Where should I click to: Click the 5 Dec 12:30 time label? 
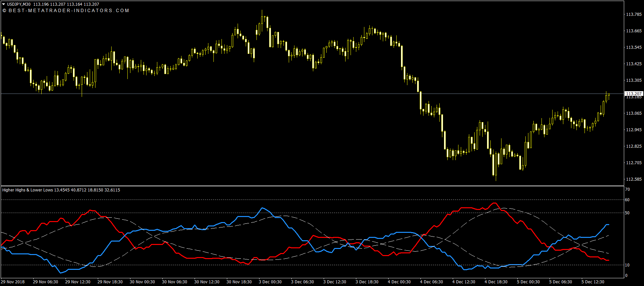(593, 282)
